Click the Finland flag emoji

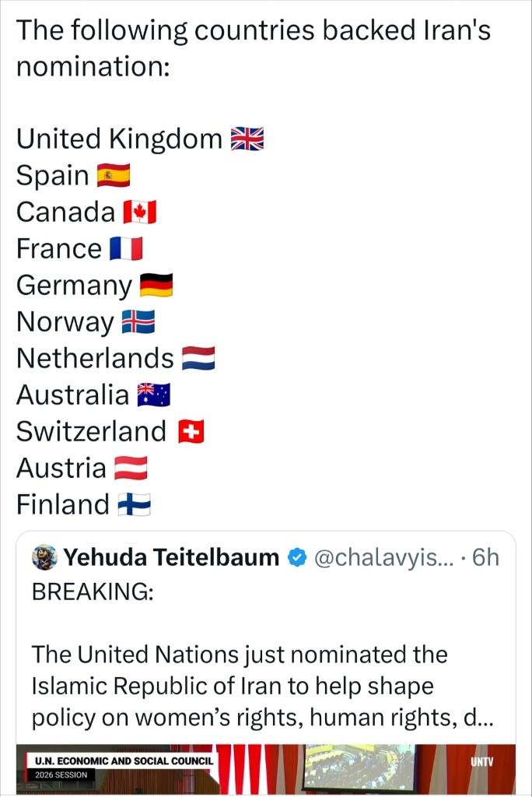[134, 505]
